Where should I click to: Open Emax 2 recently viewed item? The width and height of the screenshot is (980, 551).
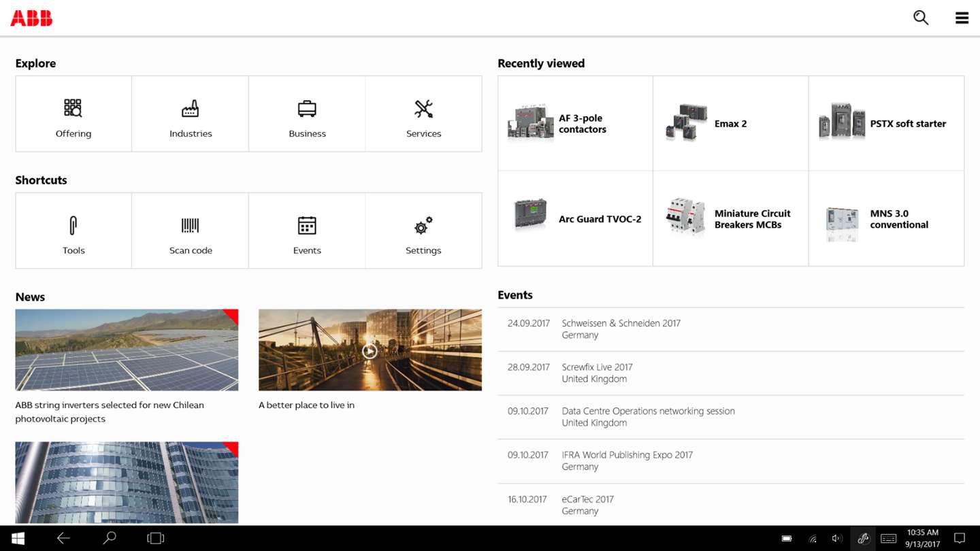coord(730,123)
